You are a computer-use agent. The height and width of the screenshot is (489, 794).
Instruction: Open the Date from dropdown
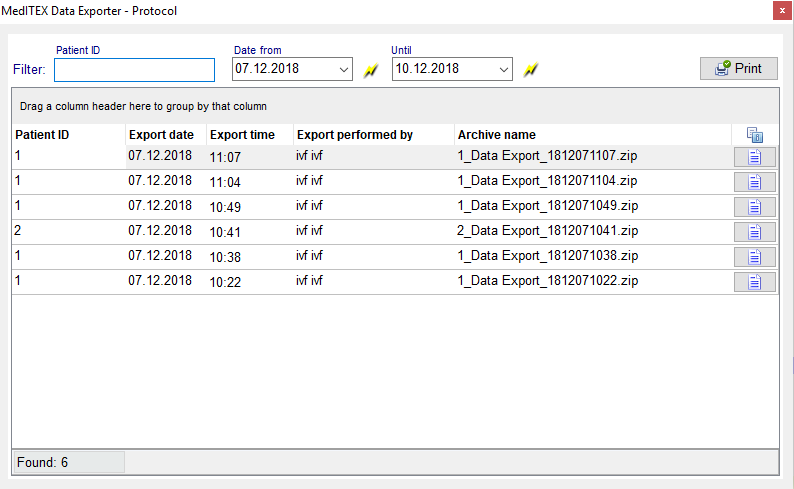point(344,69)
